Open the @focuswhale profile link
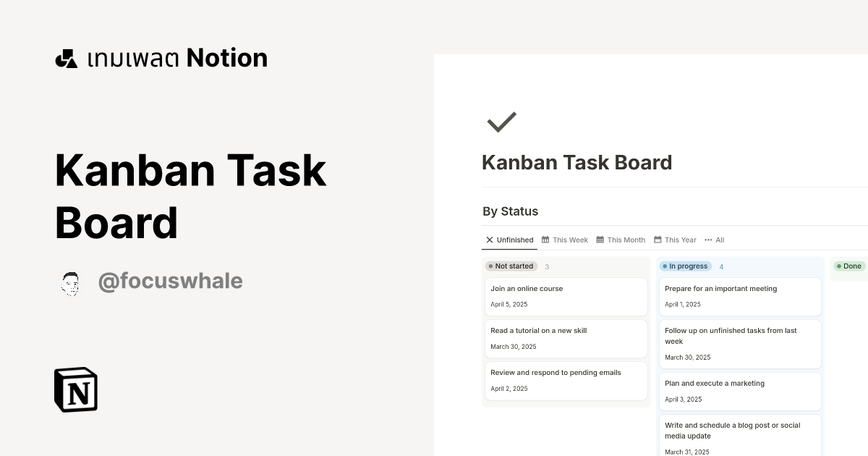Viewport: 868px width, 456px height. coord(171,281)
